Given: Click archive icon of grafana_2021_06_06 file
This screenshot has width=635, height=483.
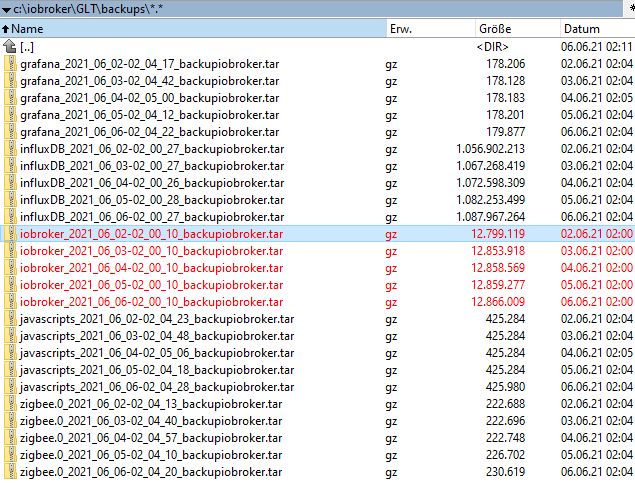Looking at the screenshot, I should pos(10,132).
